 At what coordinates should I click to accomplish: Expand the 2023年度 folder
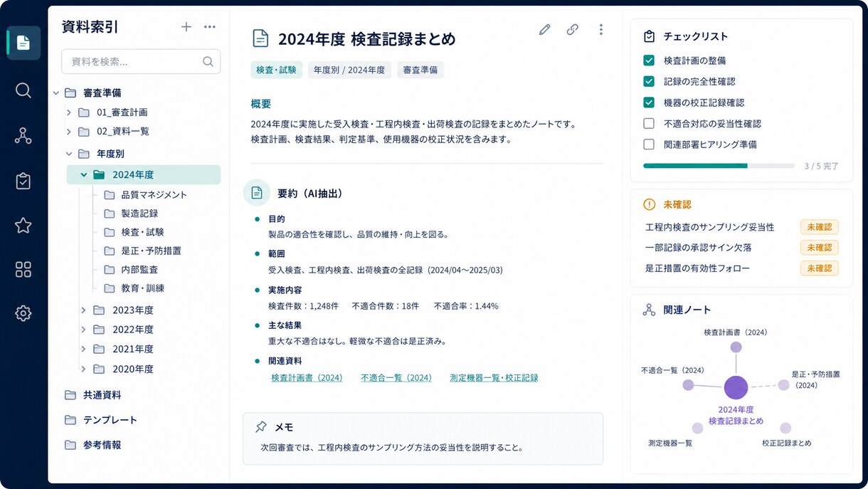tap(83, 310)
